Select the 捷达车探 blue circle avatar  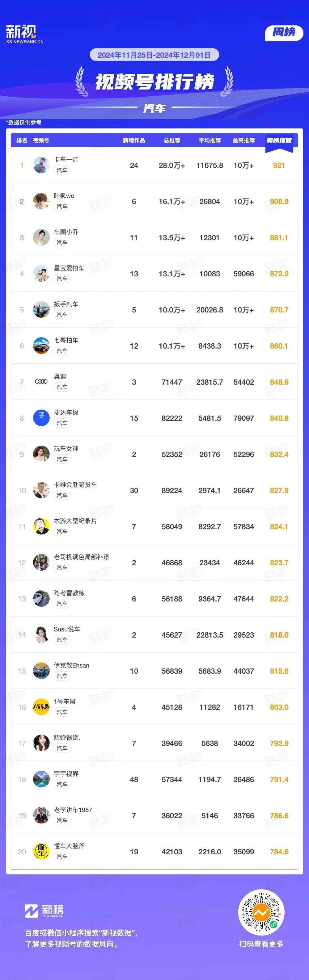click(41, 418)
